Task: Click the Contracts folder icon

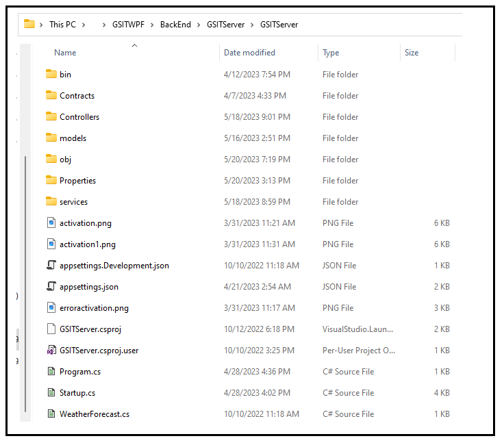Action: coord(51,95)
